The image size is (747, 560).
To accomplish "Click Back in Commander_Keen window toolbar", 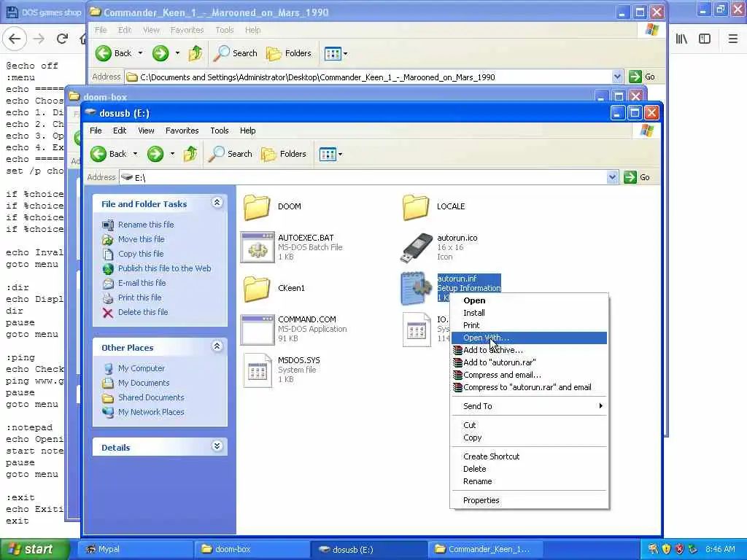I will (x=113, y=53).
